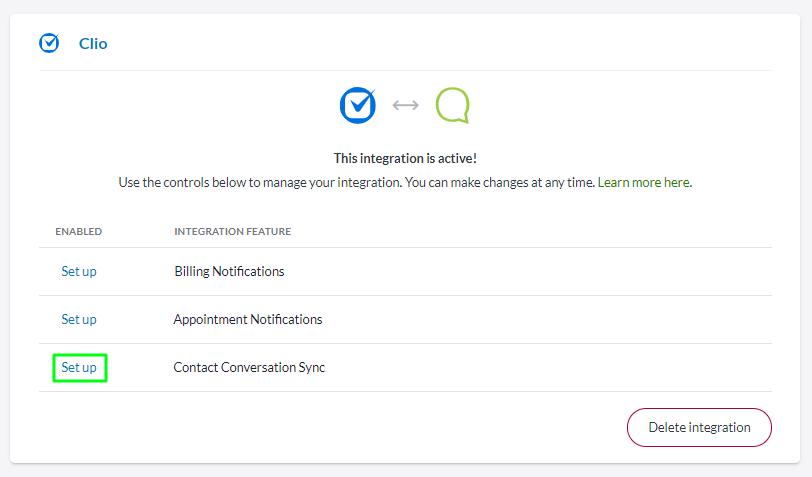Select the Billing Notifications feature label

(229, 271)
